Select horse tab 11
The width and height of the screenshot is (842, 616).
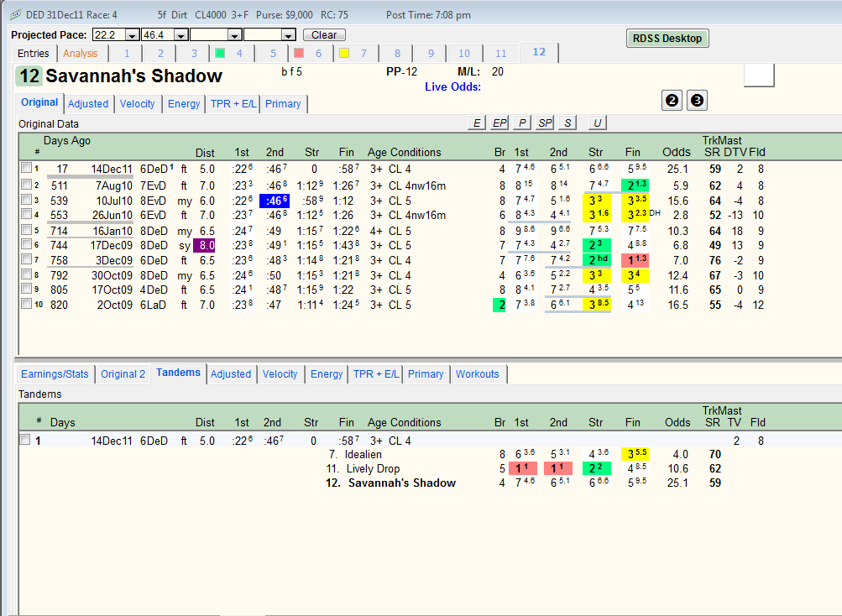[x=501, y=53]
